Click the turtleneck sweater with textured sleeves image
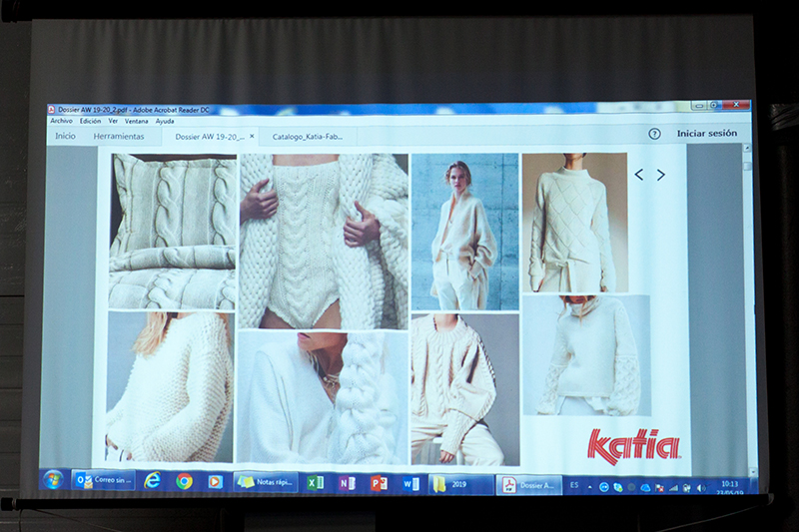Image resolution: width=799 pixels, height=532 pixels. pyautogui.click(x=586, y=356)
